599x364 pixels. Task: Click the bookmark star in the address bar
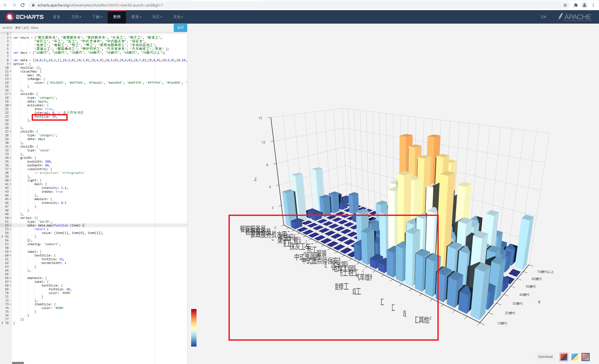[x=565, y=5]
